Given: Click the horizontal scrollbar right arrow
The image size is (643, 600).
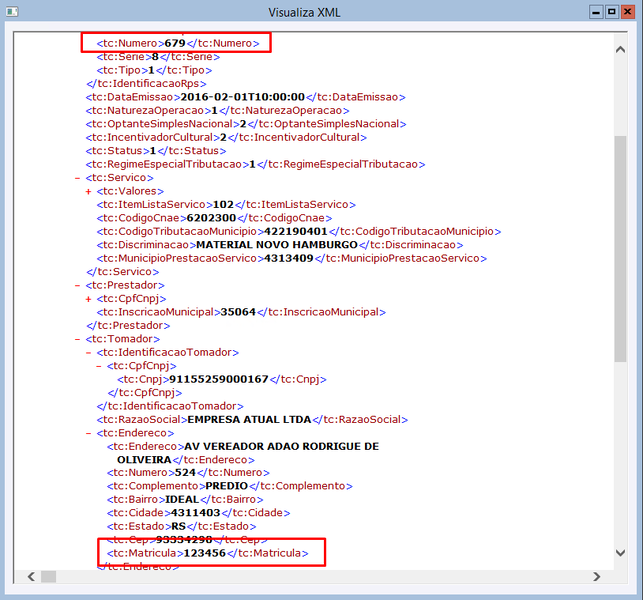Looking at the screenshot, I should (597, 576).
